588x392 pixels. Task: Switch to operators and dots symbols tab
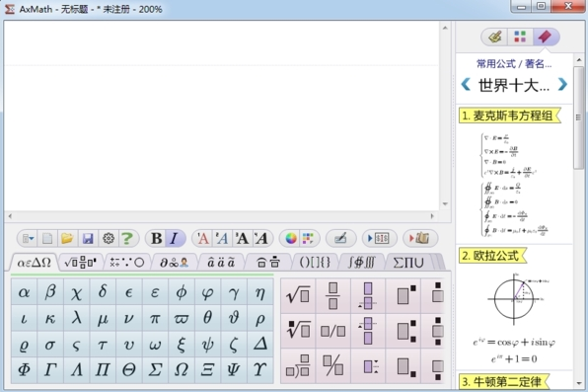coord(127,263)
